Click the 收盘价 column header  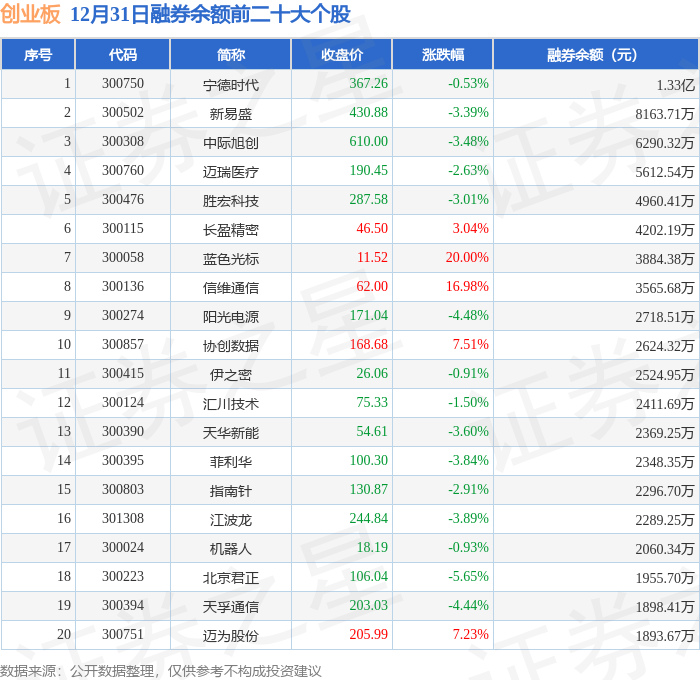click(x=342, y=54)
